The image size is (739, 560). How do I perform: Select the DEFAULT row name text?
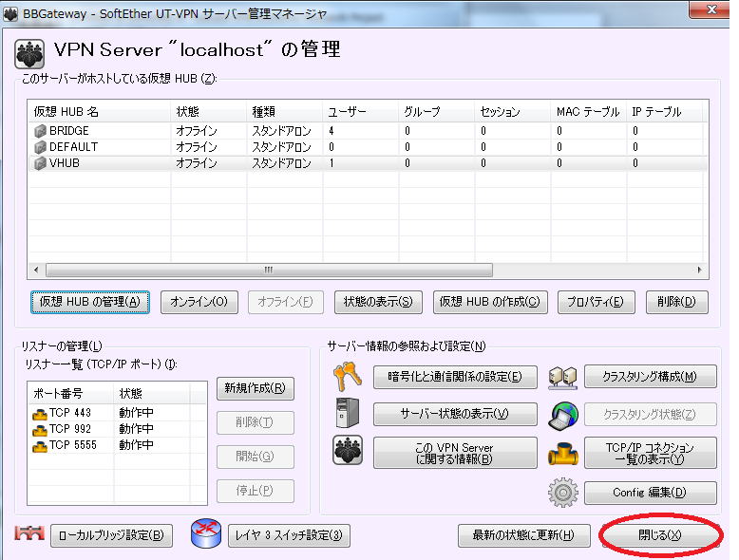coord(73,147)
